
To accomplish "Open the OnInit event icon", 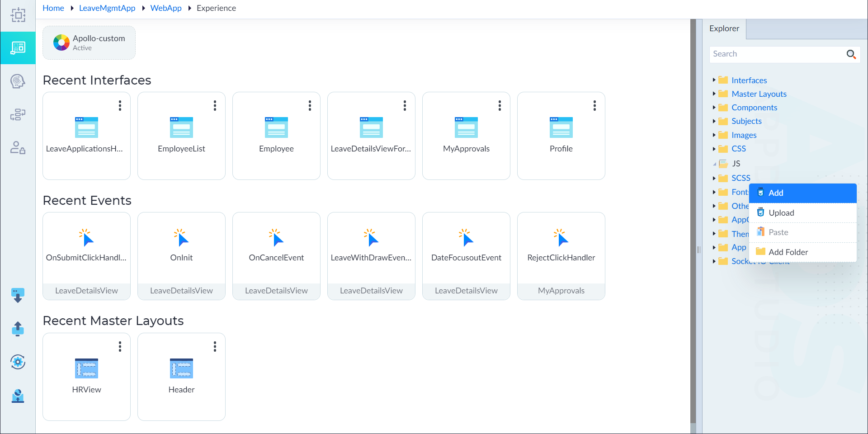I will [x=181, y=237].
